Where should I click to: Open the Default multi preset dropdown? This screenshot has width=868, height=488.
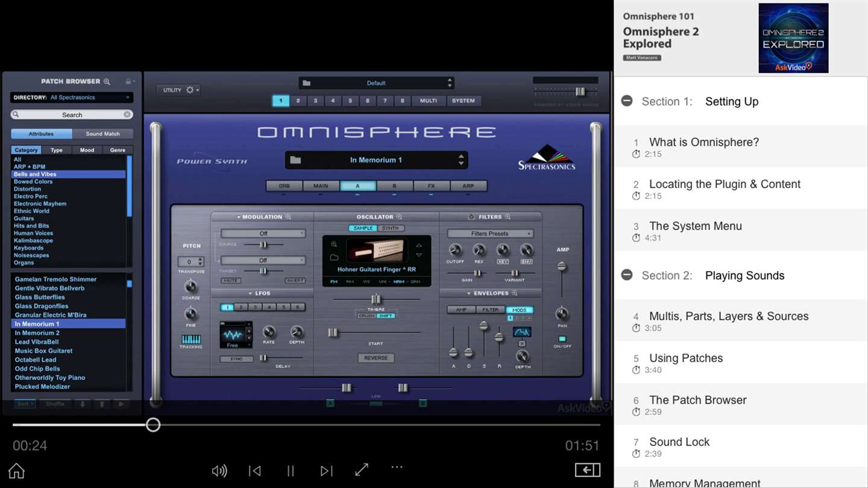click(x=376, y=83)
